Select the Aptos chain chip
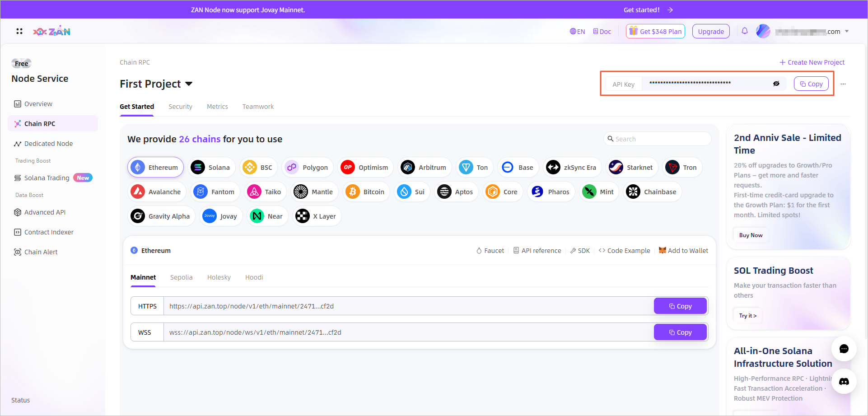Screen dimensions: 868x416 coord(456,192)
